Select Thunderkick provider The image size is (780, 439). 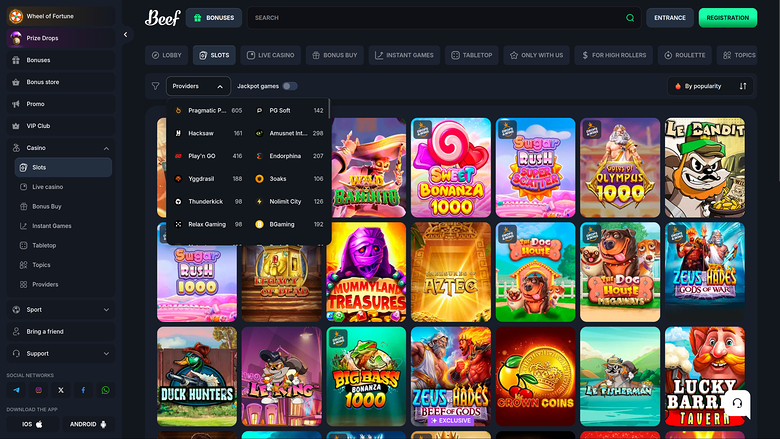click(x=209, y=201)
